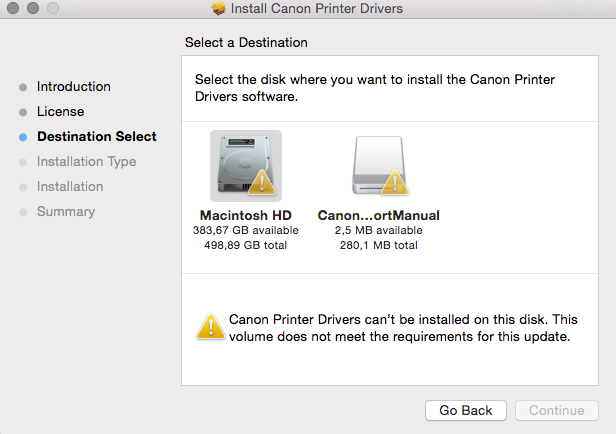Go to the Introduction step
The width and height of the screenshot is (616, 434).
(x=74, y=87)
